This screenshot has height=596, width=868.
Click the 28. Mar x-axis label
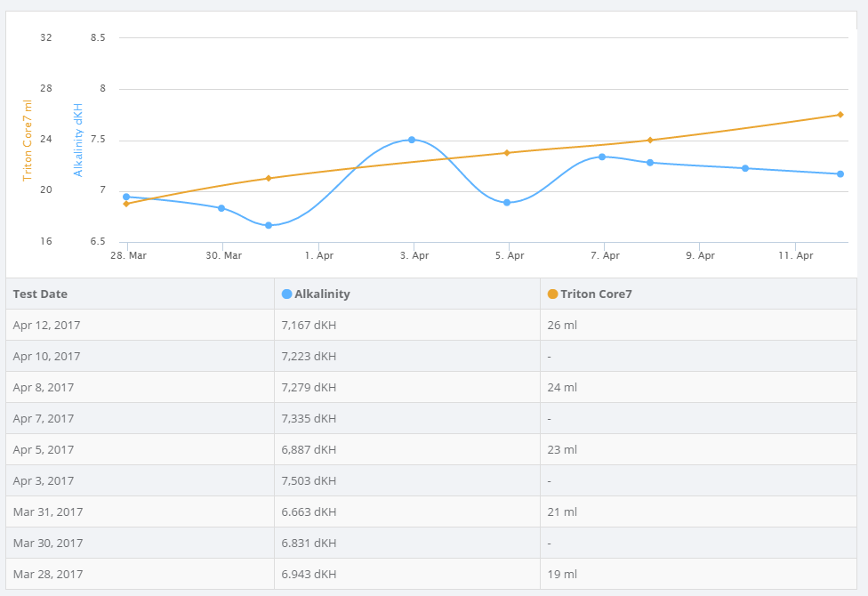pyautogui.click(x=128, y=255)
